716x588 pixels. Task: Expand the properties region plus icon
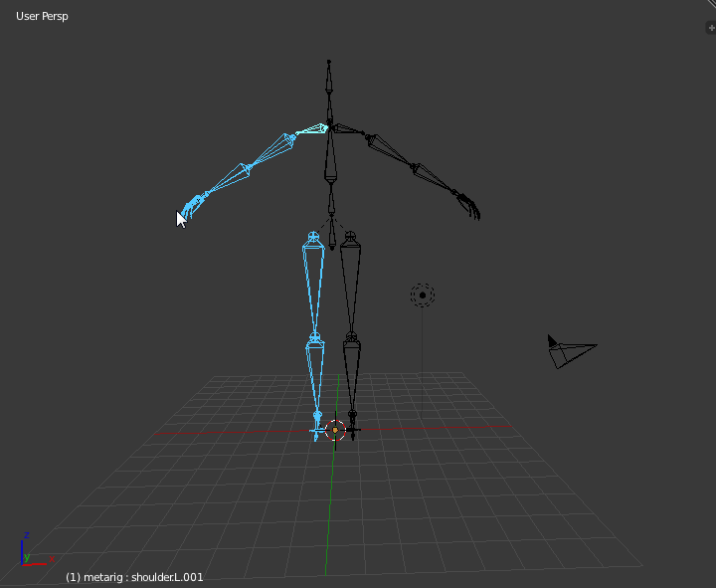pos(711,28)
